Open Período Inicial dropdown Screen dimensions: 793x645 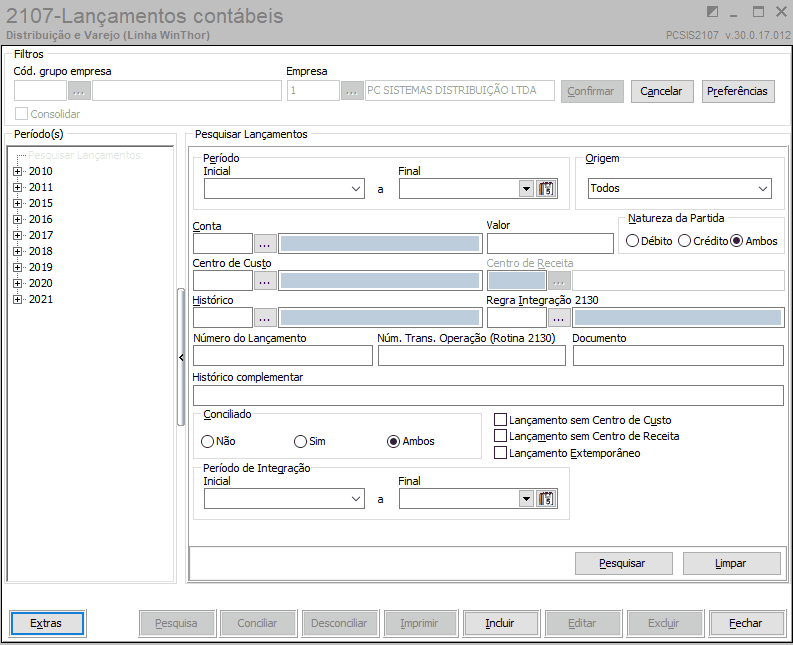356,189
